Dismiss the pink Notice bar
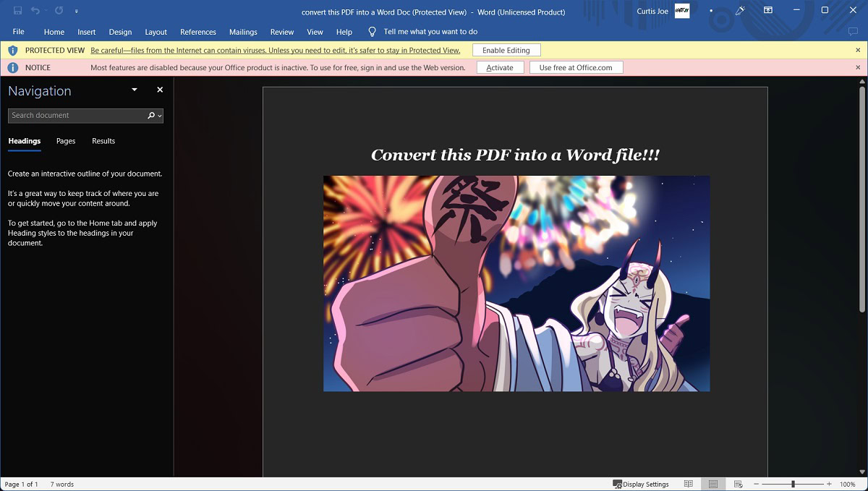The image size is (868, 491). pyautogui.click(x=858, y=67)
